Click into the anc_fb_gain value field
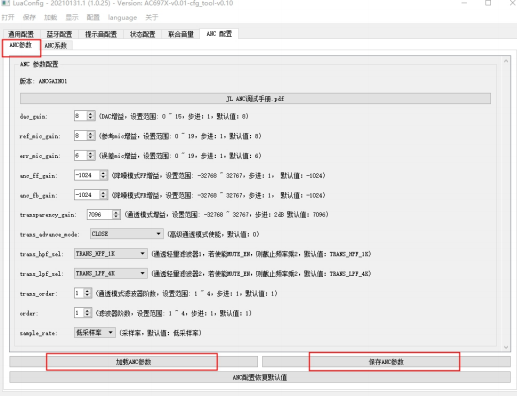Viewport: 517px width, 396px height. click(x=87, y=195)
